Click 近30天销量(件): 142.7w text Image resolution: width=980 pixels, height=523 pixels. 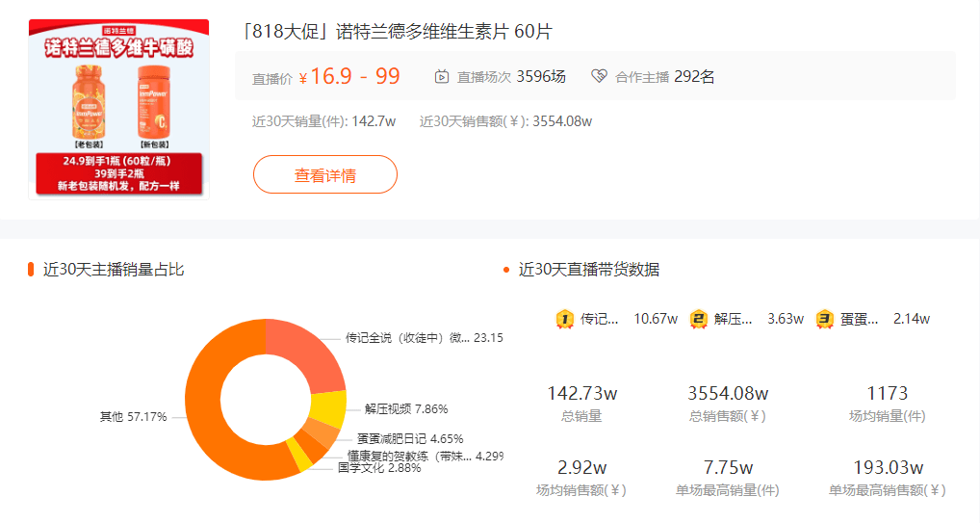click(323, 121)
